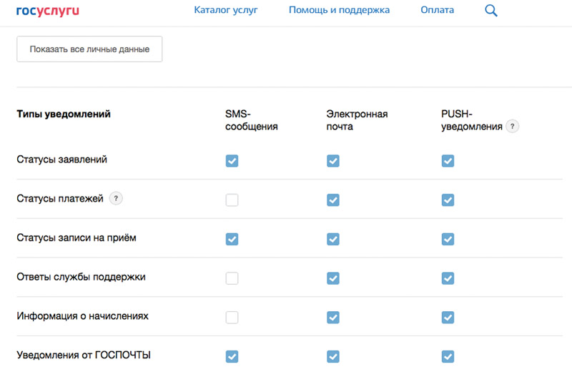The width and height of the screenshot is (572, 392).
Task: Click the Госуслуги logo
Action: point(48,11)
